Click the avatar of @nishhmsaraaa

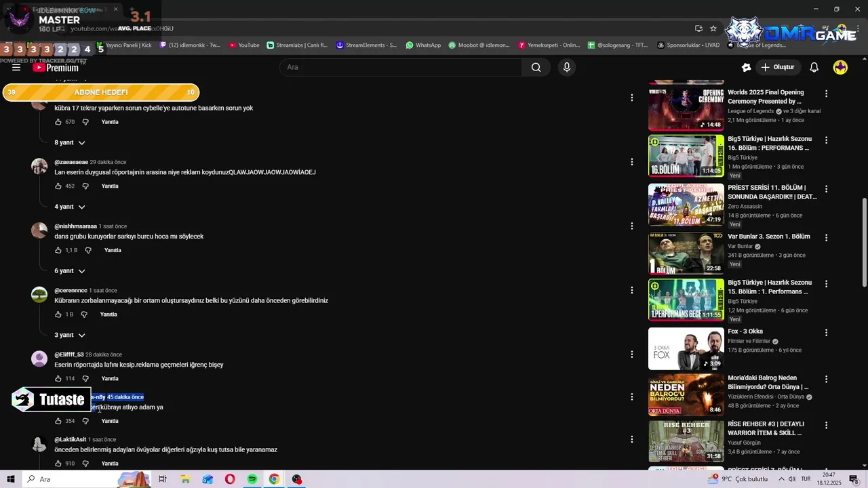39,230
